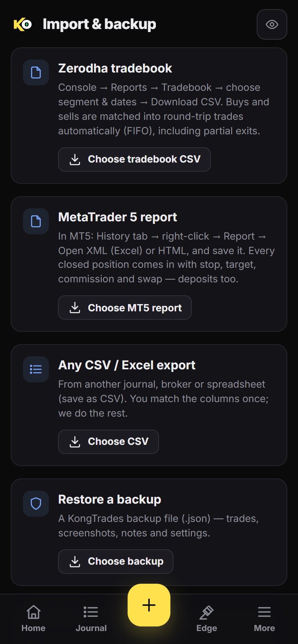Click the download icon in Choose backup
The image size is (298, 644).
[75, 562]
